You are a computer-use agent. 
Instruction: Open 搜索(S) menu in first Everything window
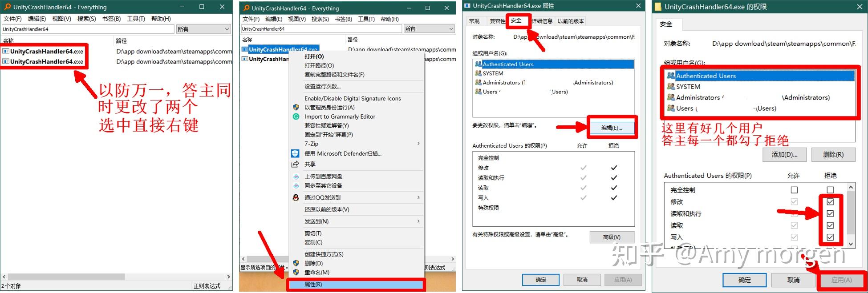86,19
